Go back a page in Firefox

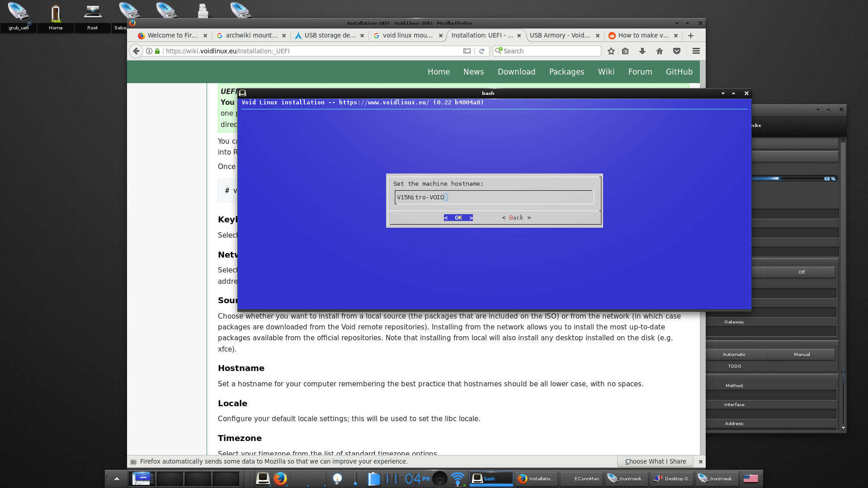coord(136,51)
